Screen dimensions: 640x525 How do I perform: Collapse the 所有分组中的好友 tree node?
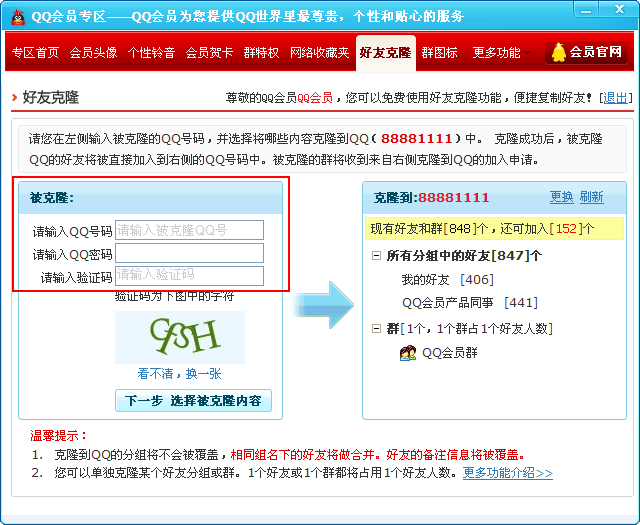click(376, 256)
